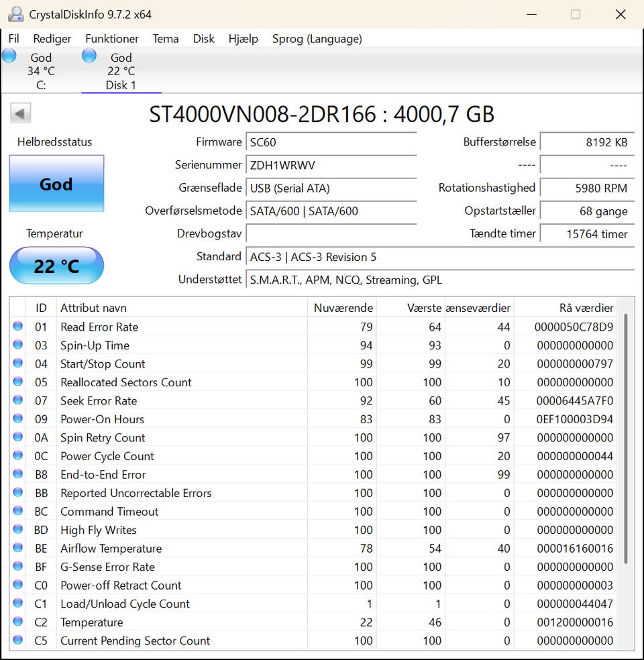The image size is (644, 660).
Task: Open the Sprog (Language) menu
Action: click(x=317, y=39)
